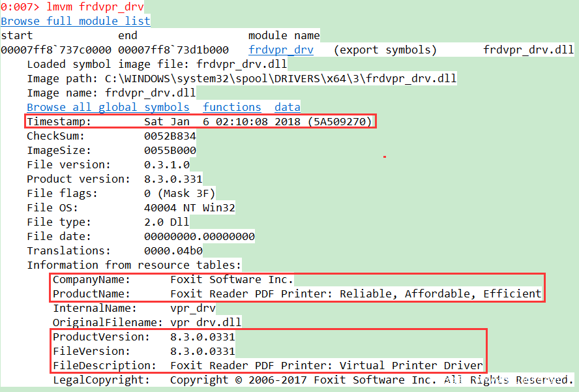Click the frdvpr_drv module name link
579x392 pixels.
pos(280,50)
